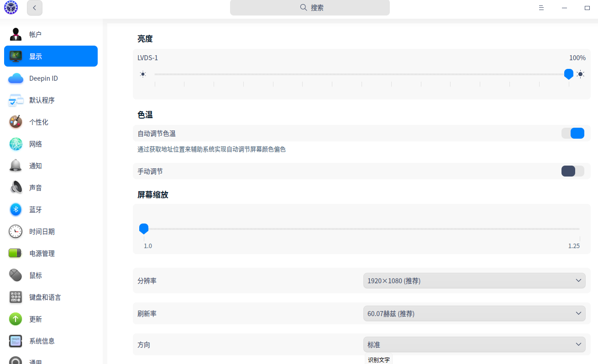
Task: Click the 个性化 paint palette icon
Action: [x=16, y=122]
